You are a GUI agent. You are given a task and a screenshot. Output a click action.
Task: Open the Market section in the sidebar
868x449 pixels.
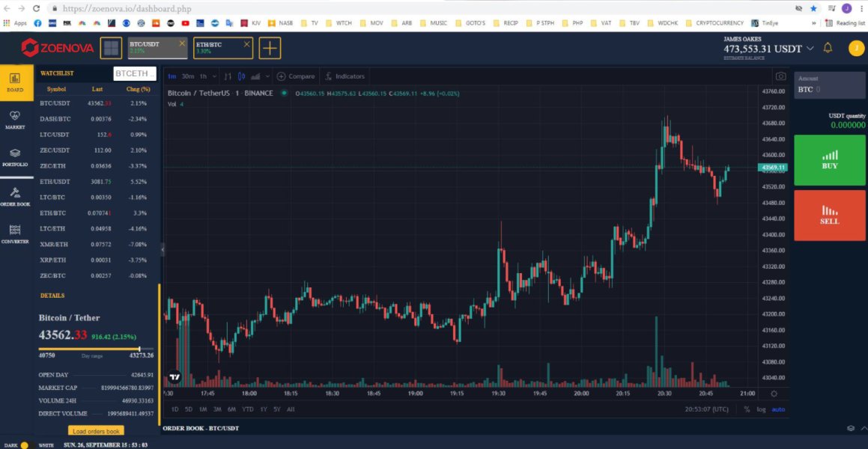[x=16, y=120]
